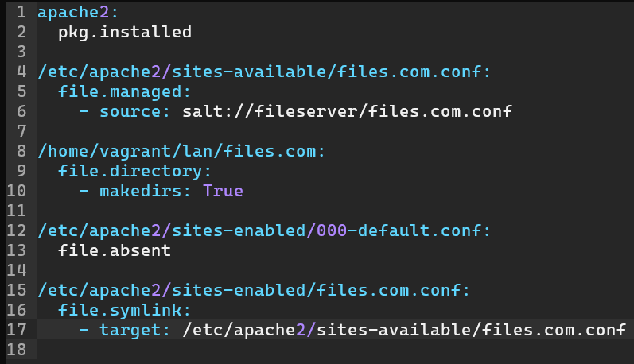Click the salt://fileserver/files.com.conf value
This screenshot has width=634, height=364.
point(346,112)
